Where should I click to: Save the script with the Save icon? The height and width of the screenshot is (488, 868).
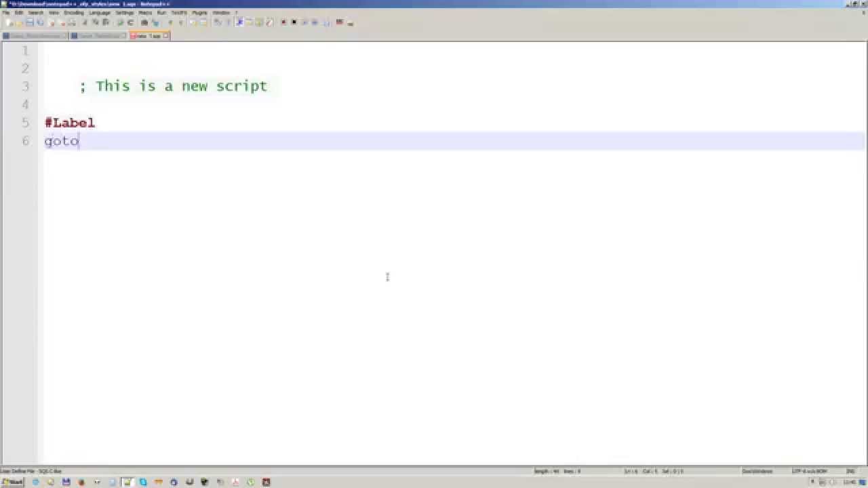[x=30, y=22]
